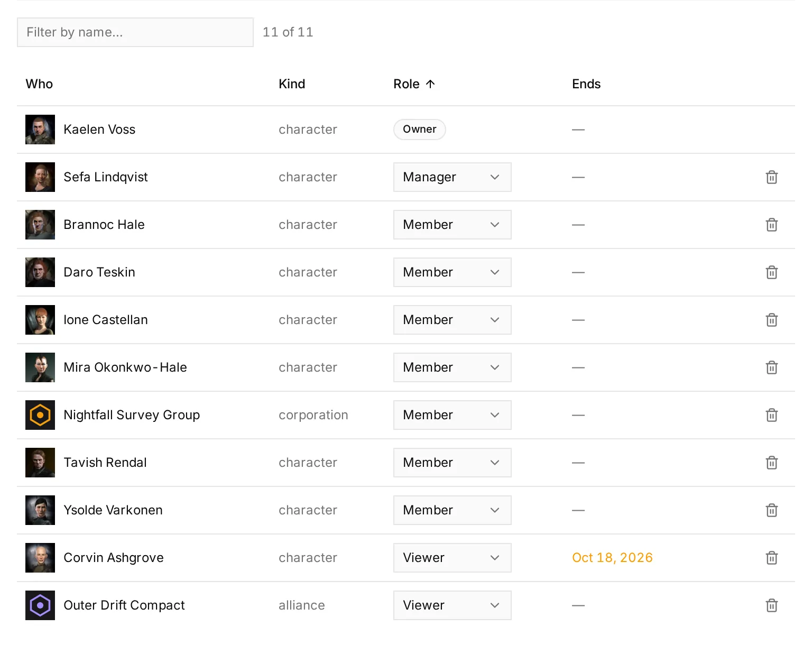Open Corvin Ashgrove's Viewer role dropdown

[452, 558]
